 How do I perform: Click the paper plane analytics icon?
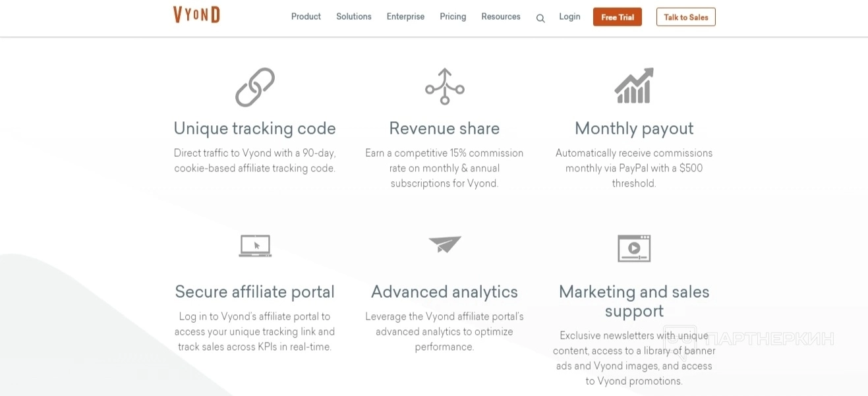click(x=445, y=244)
